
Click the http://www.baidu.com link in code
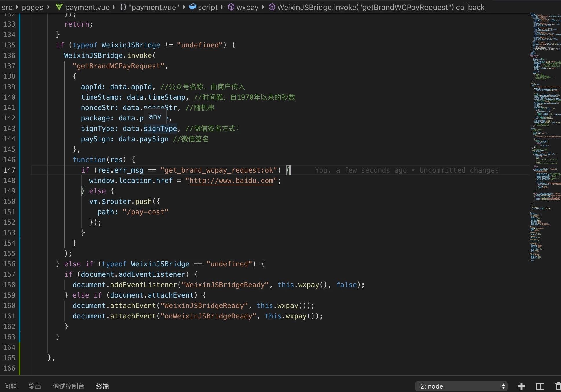pyautogui.click(x=231, y=181)
